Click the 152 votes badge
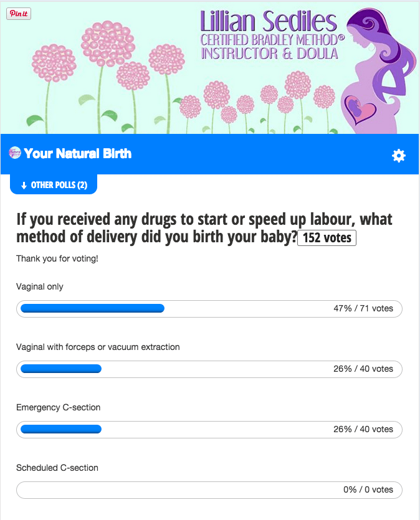 click(x=327, y=238)
